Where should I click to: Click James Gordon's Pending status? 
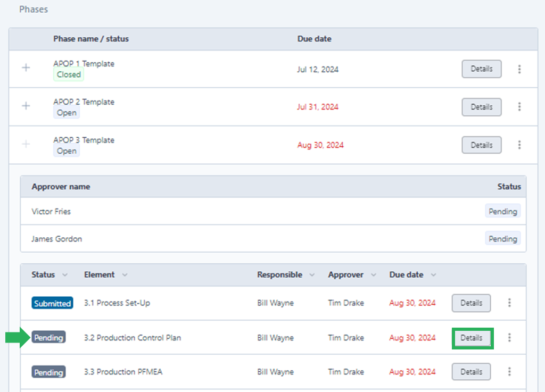click(502, 239)
